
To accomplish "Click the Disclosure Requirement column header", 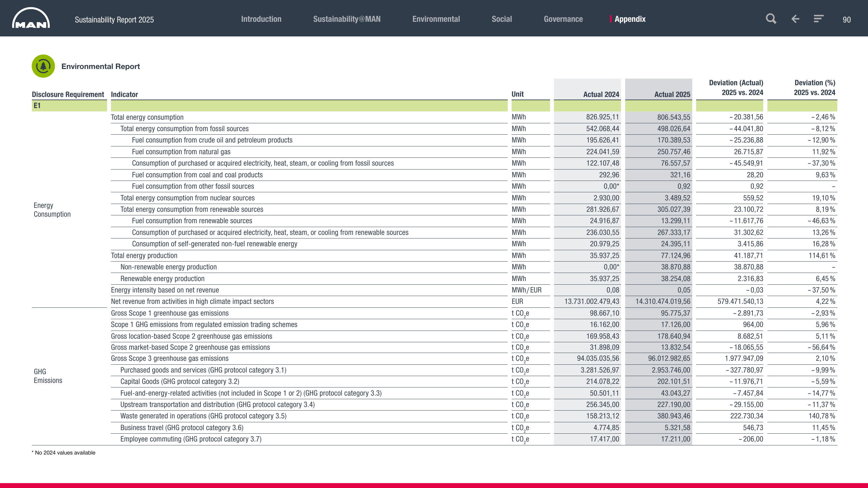I will (x=68, y=94).
